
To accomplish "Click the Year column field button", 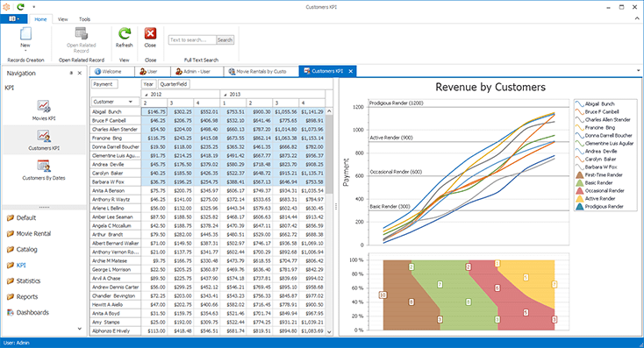I will pos(148,84).
